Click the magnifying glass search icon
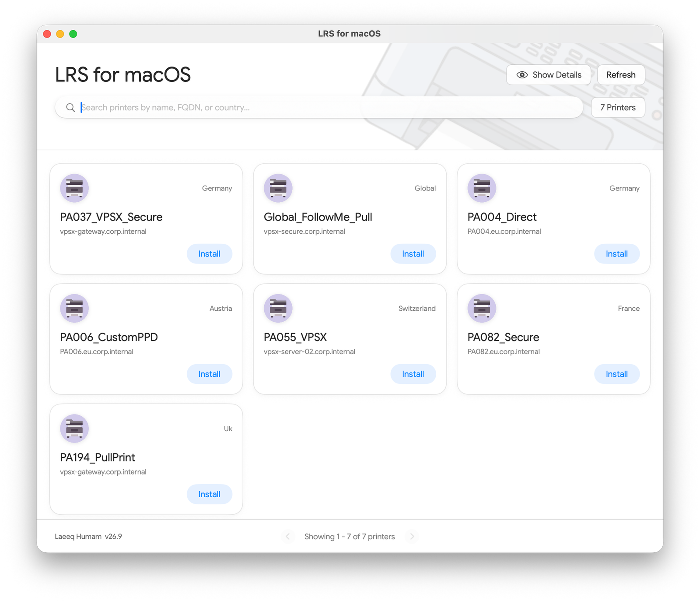The image size is (700, 601). [70, 108]
